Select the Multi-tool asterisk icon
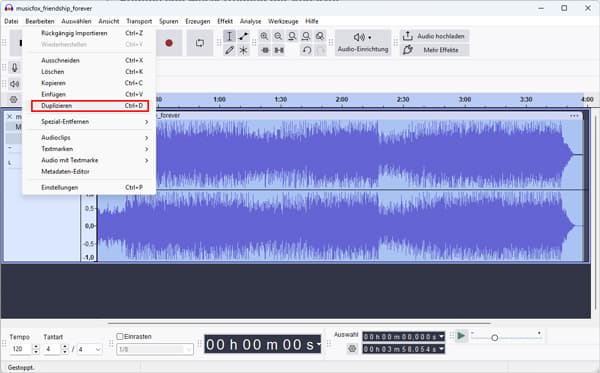 [243, 50]
